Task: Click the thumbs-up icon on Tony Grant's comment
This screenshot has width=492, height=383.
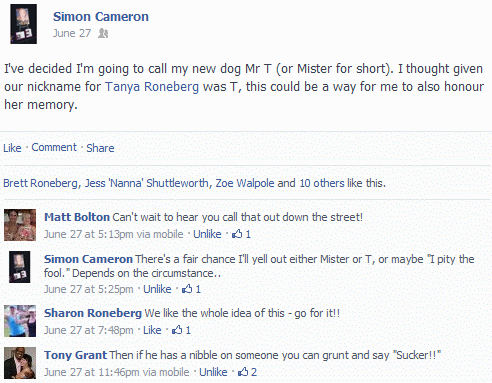Action: [x=243, y=372]
